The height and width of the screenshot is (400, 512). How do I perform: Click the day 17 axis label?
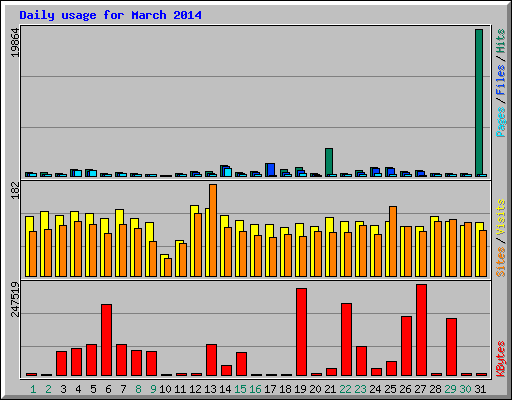point(270,389)
